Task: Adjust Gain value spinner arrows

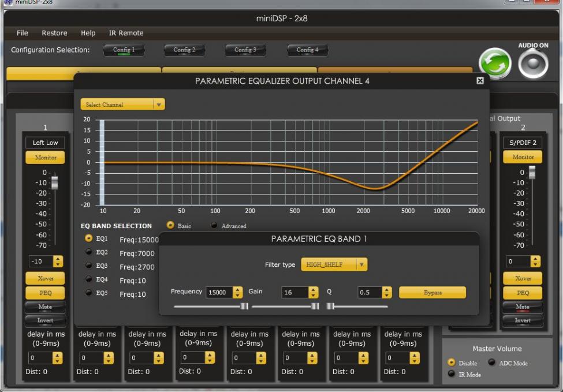Action: tap(313, 293)
